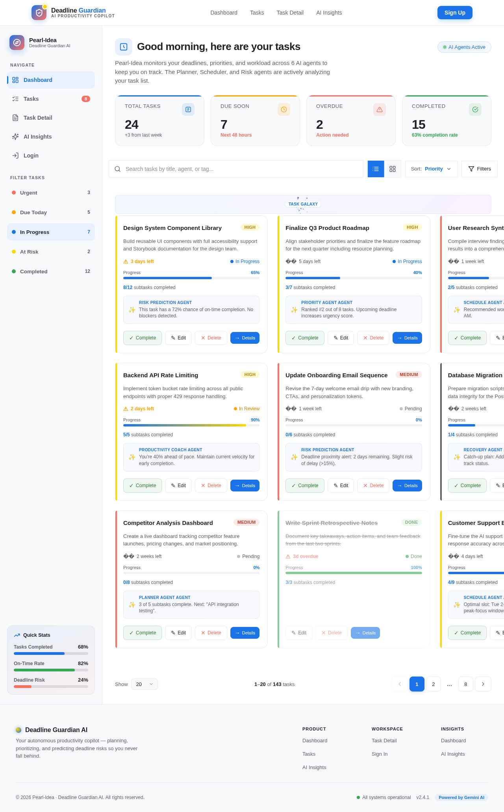504x812 pixels.
Task: Open Task Detail in the top navigation
Action: [290, 13]
